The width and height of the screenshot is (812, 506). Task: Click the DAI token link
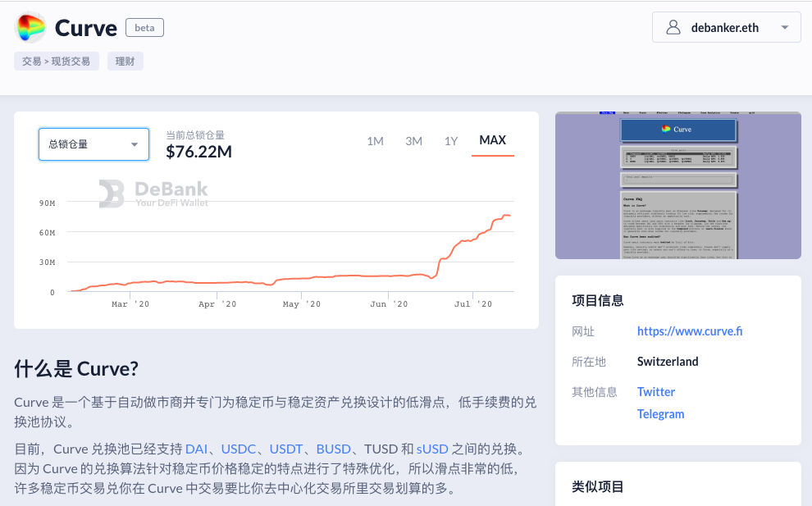tap(196, 449)
